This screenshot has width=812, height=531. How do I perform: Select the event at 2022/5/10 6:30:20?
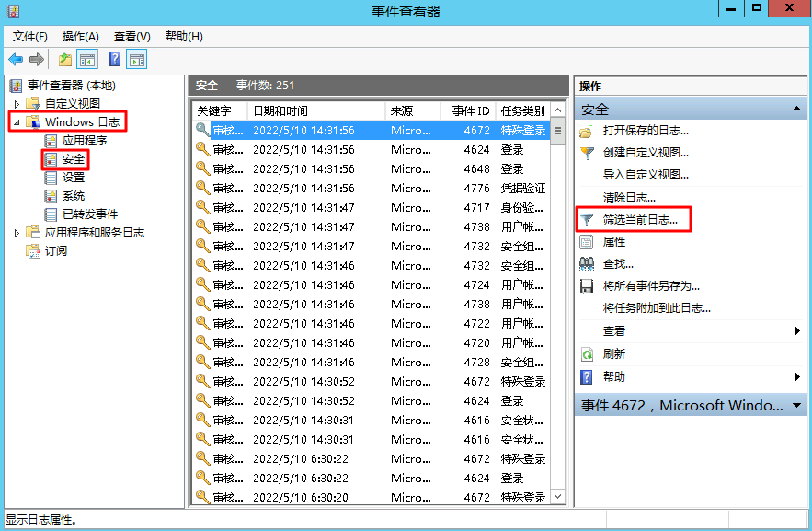[x=372, y=497]
